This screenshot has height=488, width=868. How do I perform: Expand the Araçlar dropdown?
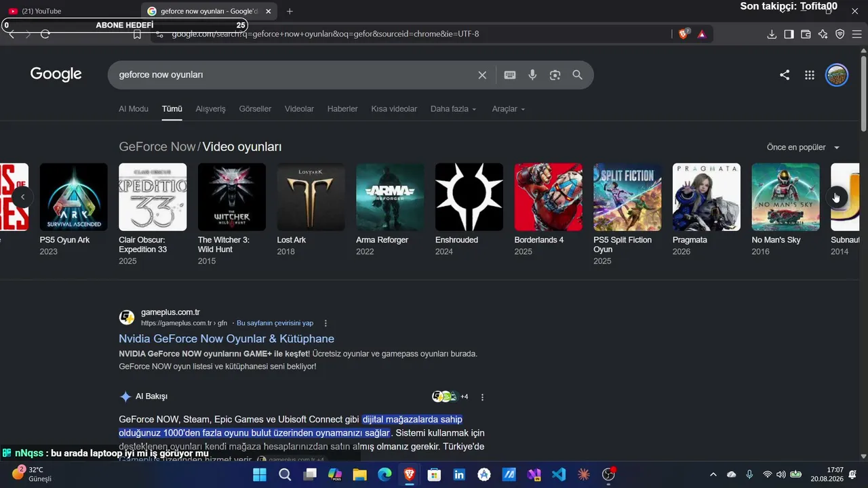pyautogui.click(x=509, y=109)
